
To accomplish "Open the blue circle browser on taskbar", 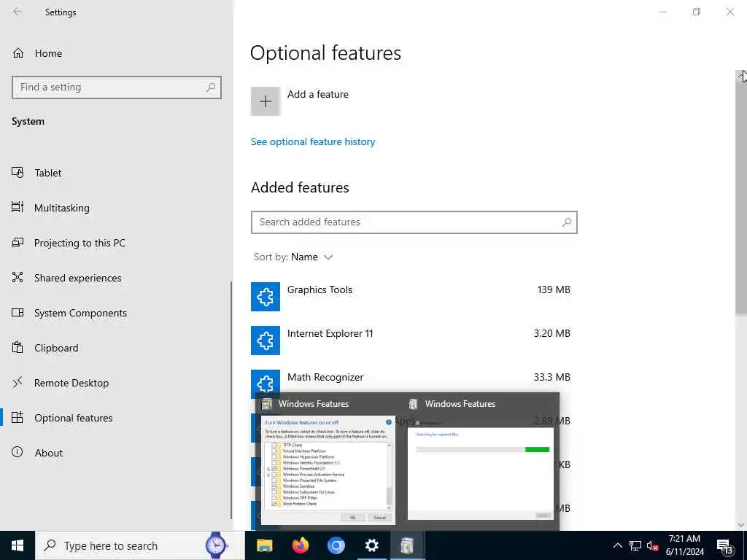I will (336, 545).
